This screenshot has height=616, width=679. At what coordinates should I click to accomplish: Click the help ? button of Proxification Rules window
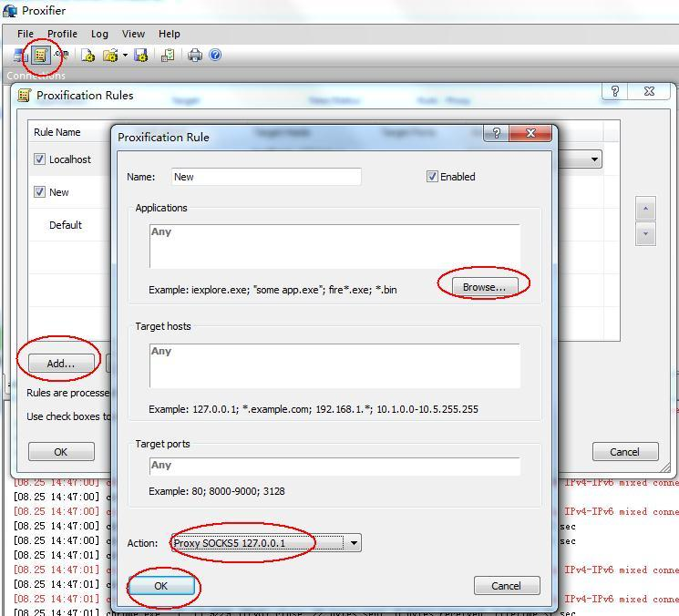pos(615,91)
